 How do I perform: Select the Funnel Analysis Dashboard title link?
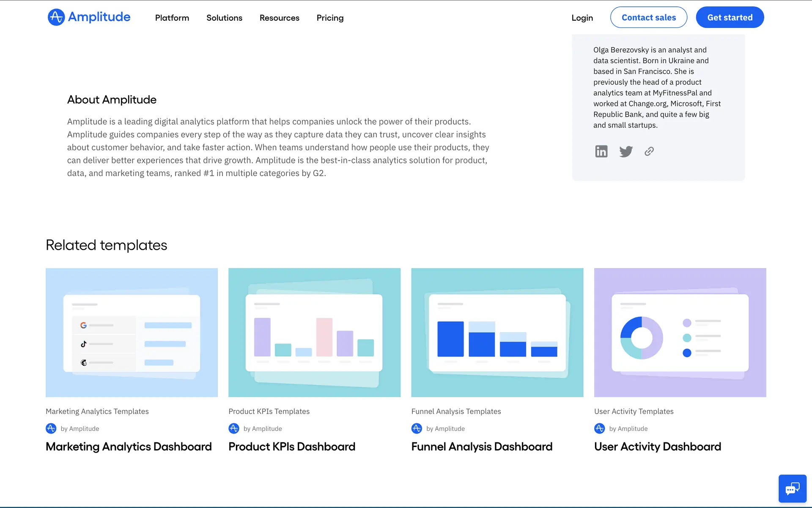[482, 447]
